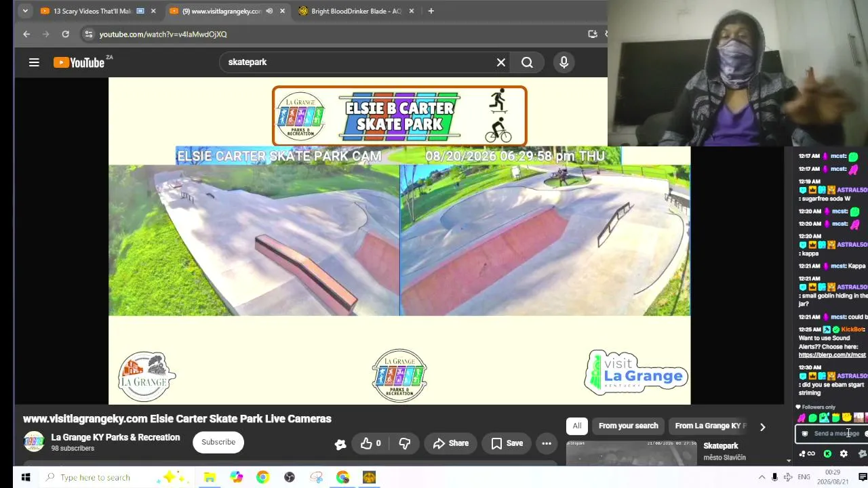868x488 pixels.
Task: Open the ENG language indicator
Action: coord(804,477)
